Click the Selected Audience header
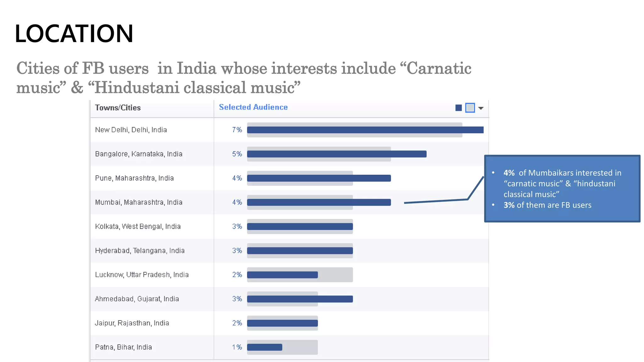Viewport: 644px width, 362px height. (253, 107)
